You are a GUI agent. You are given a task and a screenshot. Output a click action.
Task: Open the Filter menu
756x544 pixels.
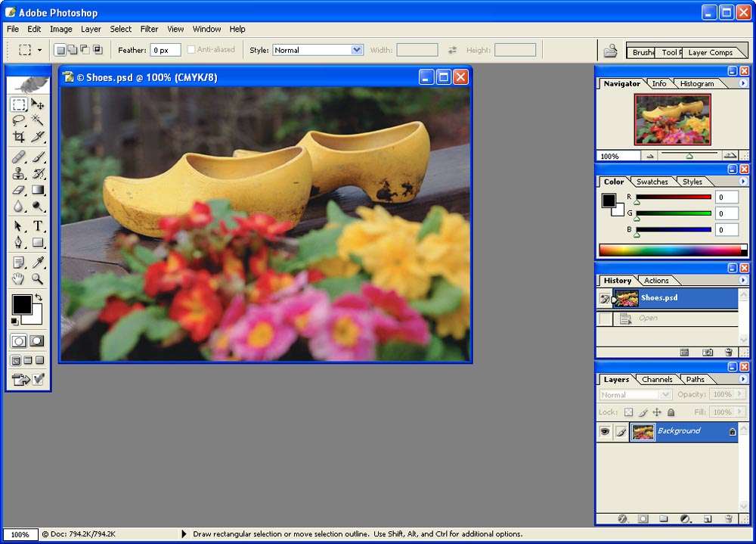coord(149,29)
